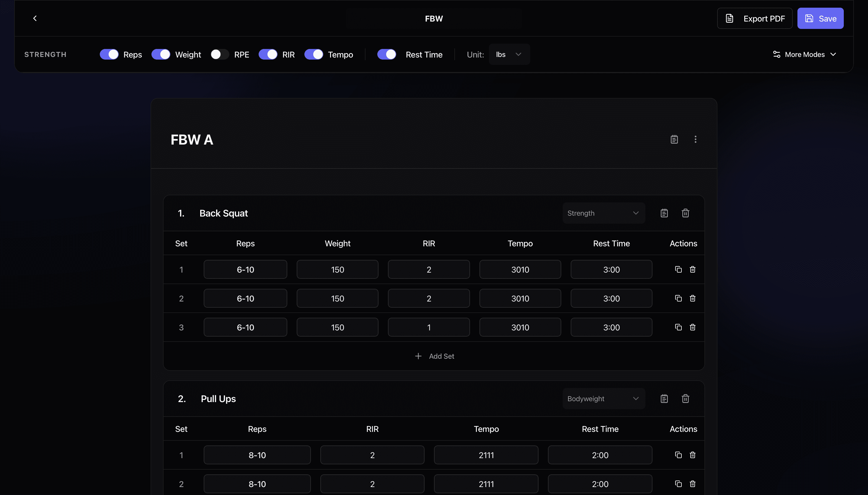Enable the RPE switch
Image resolution: width=868 pixels, height=495 pixels.
[220, 54]
